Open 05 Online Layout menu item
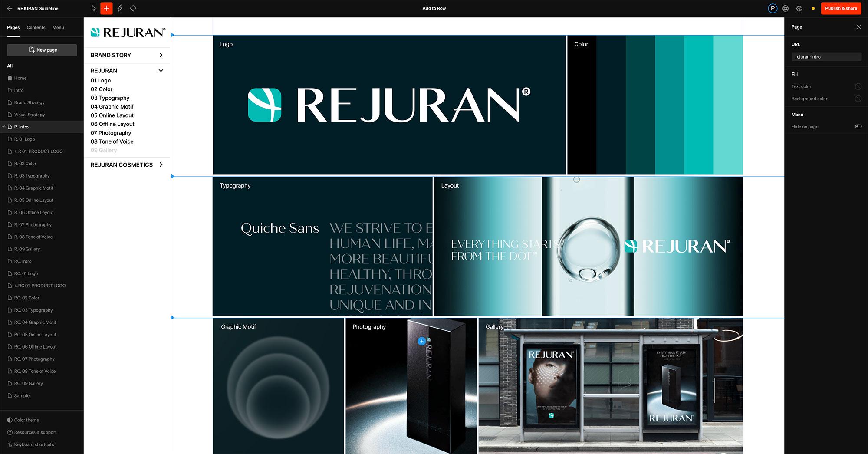Screen dimensions: 868x454 click(112, 115)
